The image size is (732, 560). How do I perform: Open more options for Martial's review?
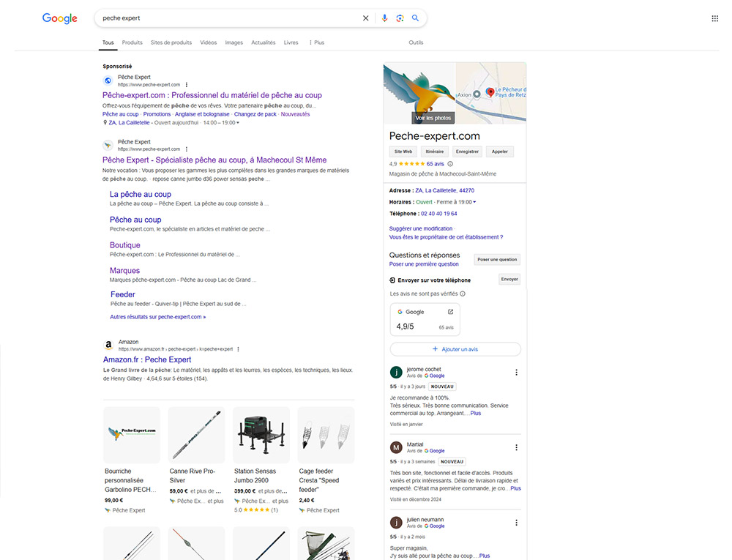516,447
